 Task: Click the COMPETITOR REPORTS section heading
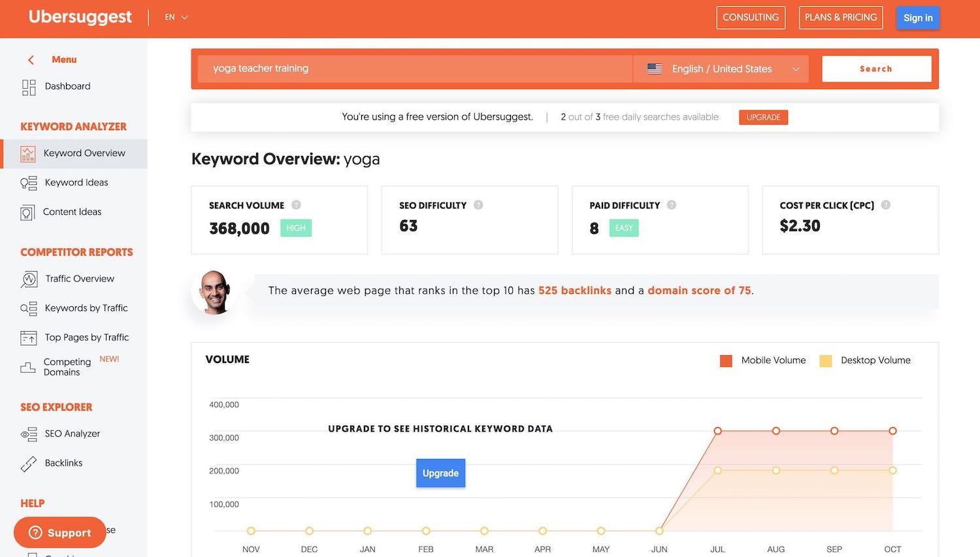point(76,252)
